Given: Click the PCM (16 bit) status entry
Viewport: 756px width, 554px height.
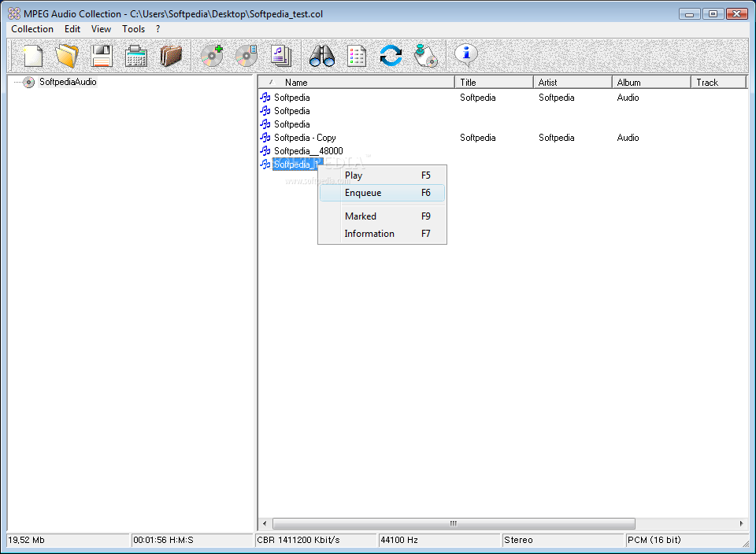Looking at the screenshot, I should tap(687, 541).
